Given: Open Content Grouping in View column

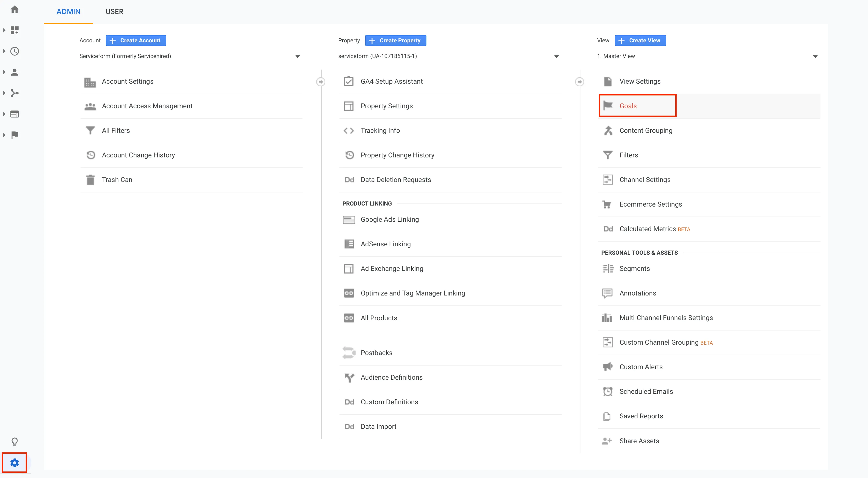Looking at the screenshot, I should pos(709,130).
